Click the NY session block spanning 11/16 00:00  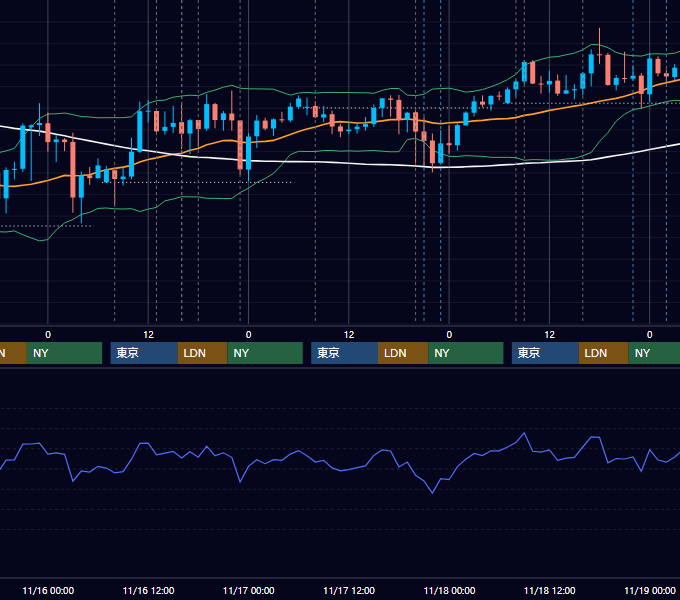click(x=65, y=353)
